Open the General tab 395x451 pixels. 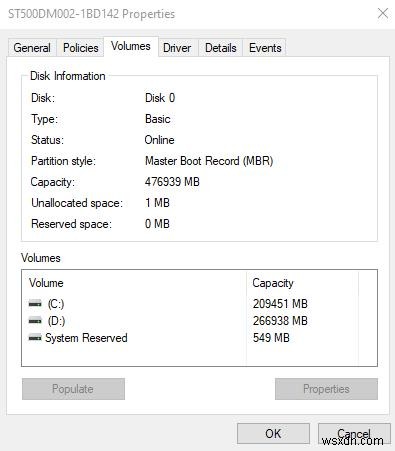[x=32, y=48]
